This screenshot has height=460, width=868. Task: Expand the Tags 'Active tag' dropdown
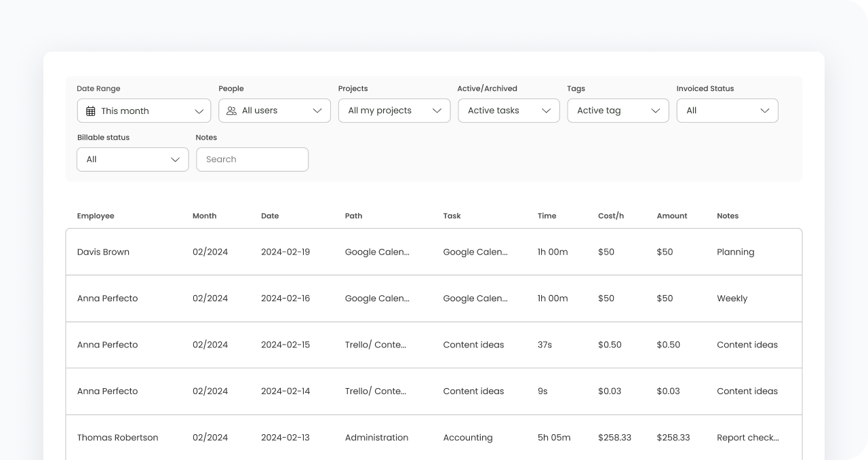point(618,111)
